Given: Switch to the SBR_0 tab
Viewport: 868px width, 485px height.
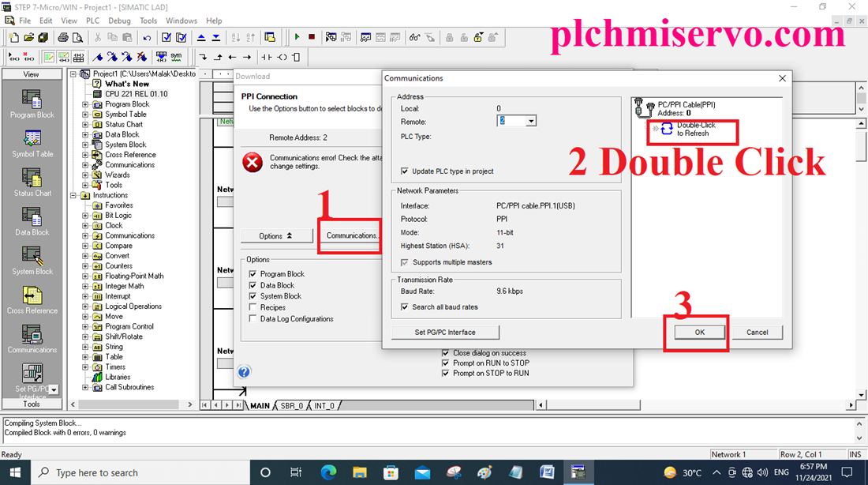Looking at the screenshot, I should 291,406.
